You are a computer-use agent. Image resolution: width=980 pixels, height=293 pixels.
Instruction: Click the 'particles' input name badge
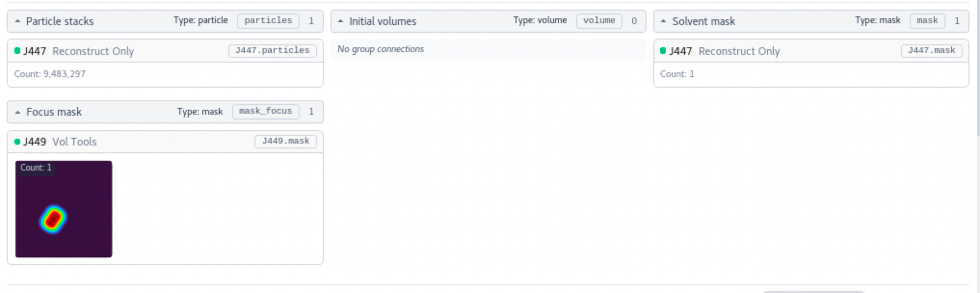(268, 21)
